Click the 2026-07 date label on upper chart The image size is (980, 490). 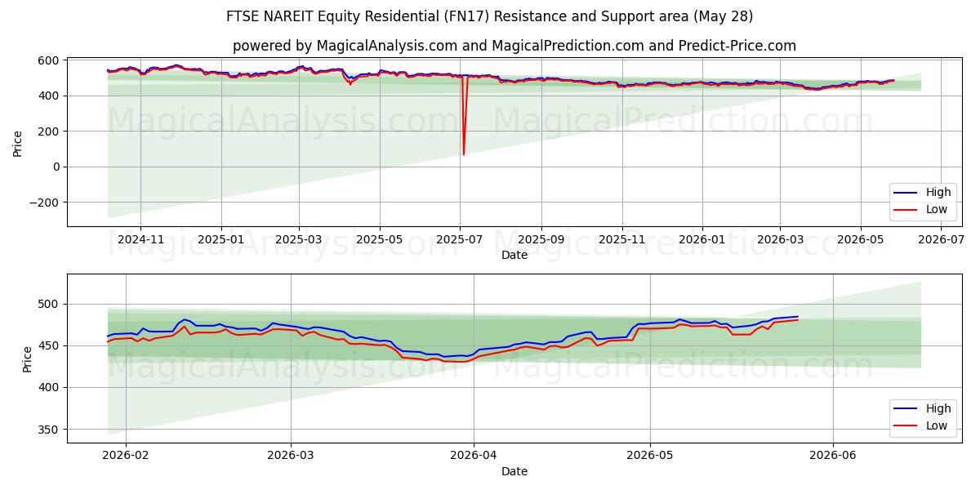[x=941, y=240]
